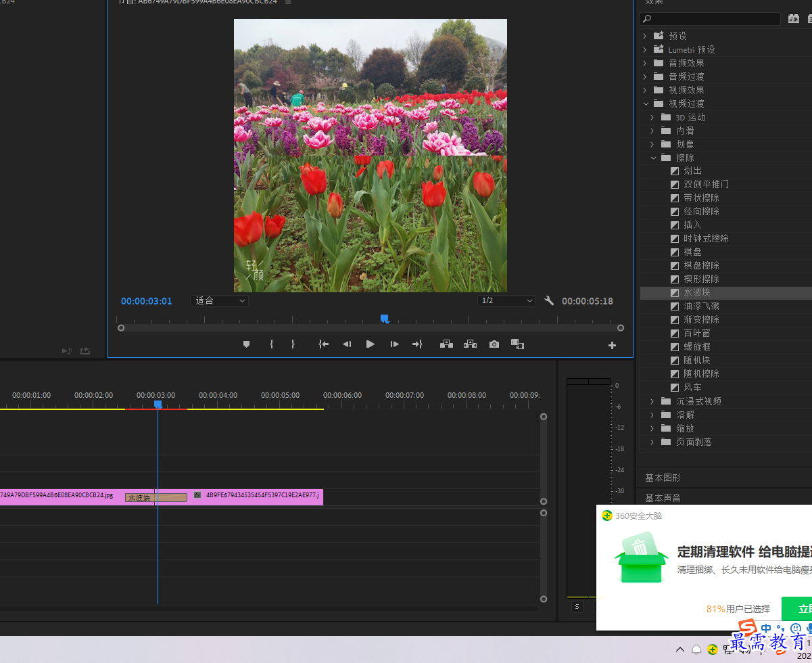Select the 棋盘擦除 transition

(701, 266)
